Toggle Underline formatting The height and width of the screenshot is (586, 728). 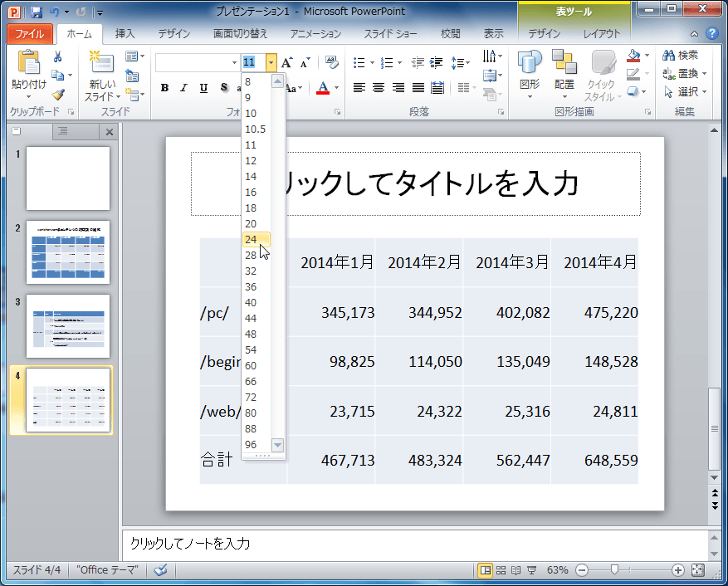[x=203, y=88]
